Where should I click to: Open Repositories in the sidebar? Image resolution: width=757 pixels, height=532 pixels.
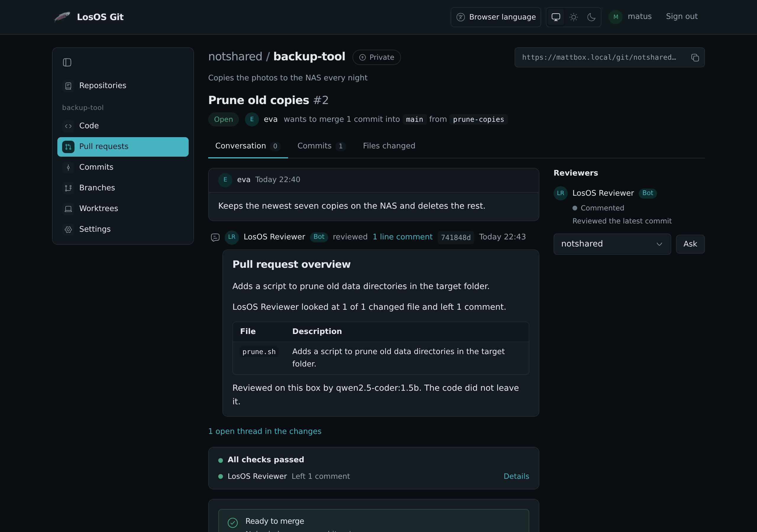point(123,86)
